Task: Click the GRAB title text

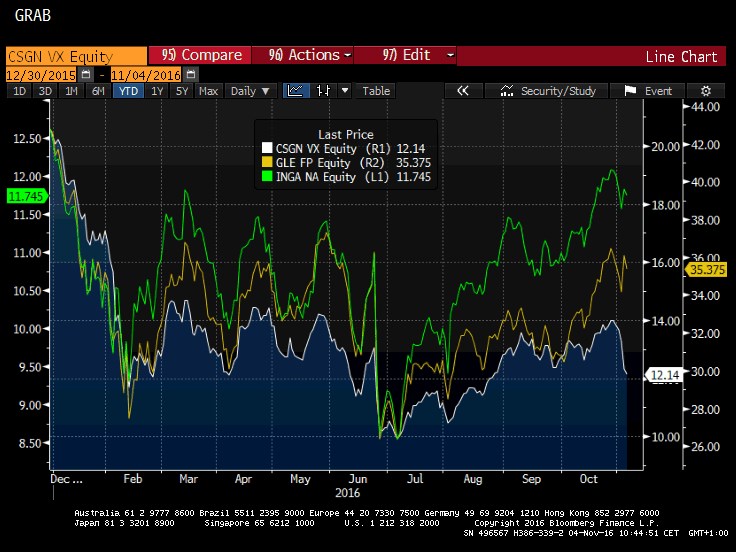Action: point(33,15)
